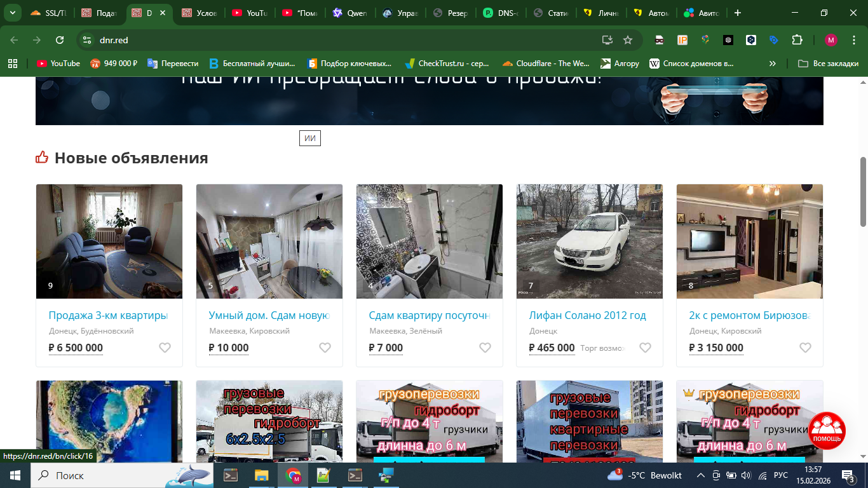The height and width of the screenshot is (488, 868).
Task: Open the Продажа 3-км квартиры listing link
Action: [107, 315]
